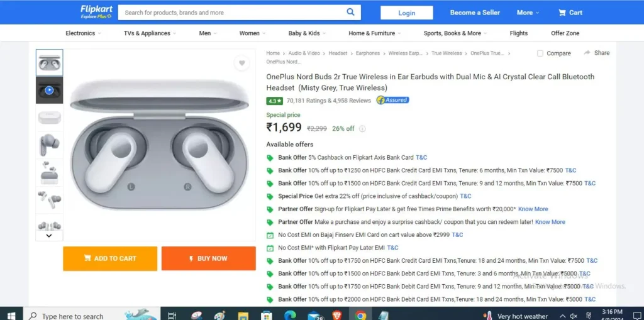The height and width of the screenshot is (320, 644).
Task: Click the wishlist heart icon
Action: click(x=241, y=63)
